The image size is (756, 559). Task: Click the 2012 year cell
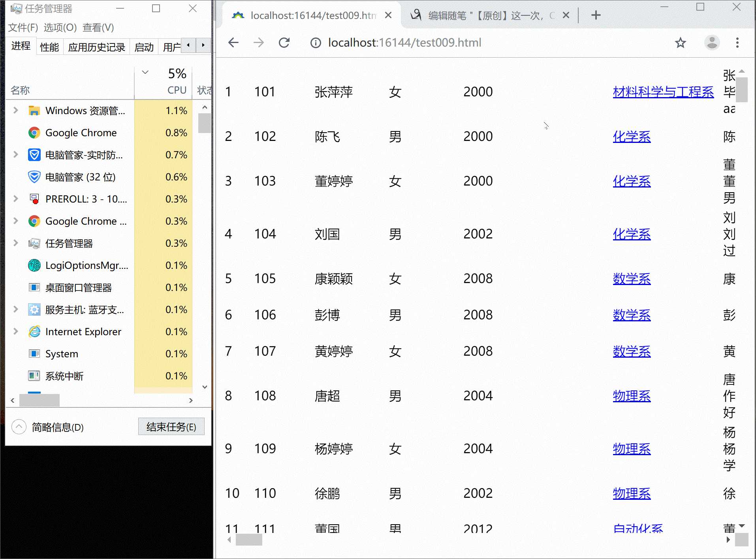pos(478,528)
